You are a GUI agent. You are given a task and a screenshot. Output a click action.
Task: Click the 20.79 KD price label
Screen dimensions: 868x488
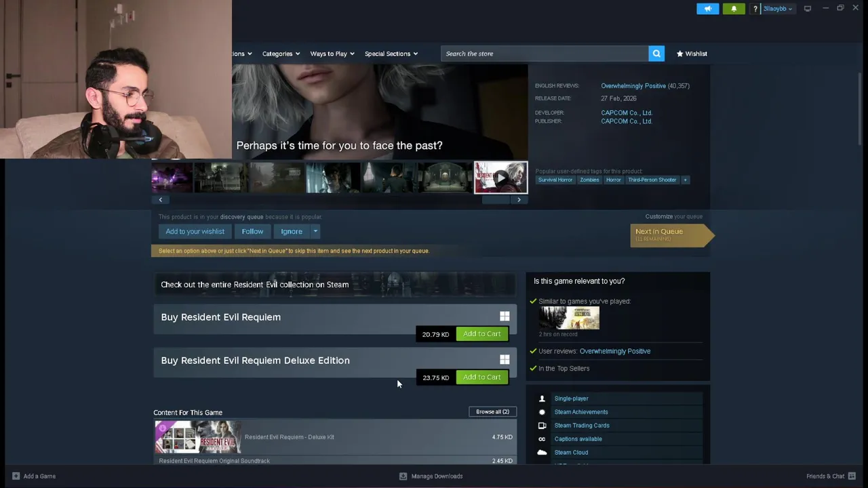click(435, 334)
